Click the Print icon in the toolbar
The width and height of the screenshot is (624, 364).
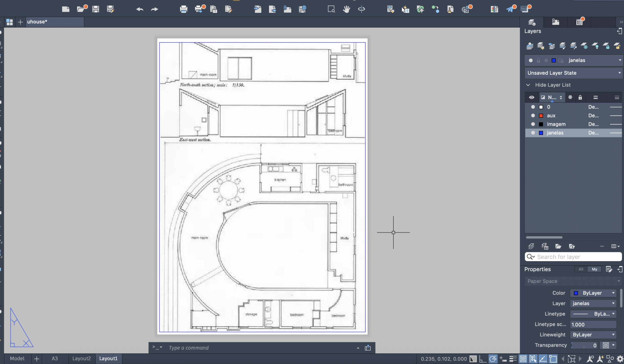tap(184, 9)
